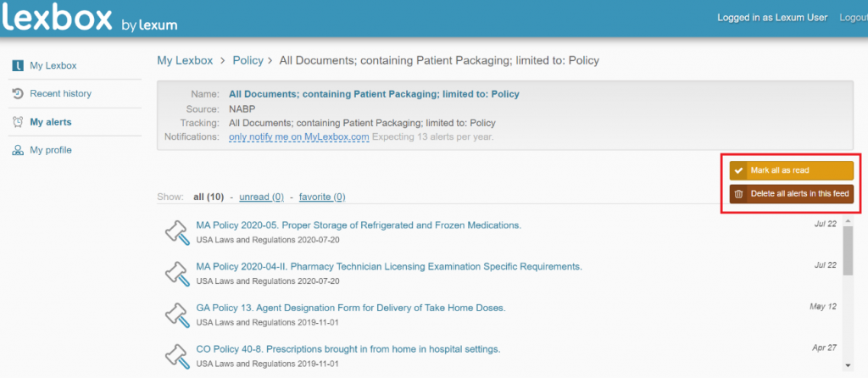Open Pharmacy Technician Licensing Examination policy

pos(389,266)
